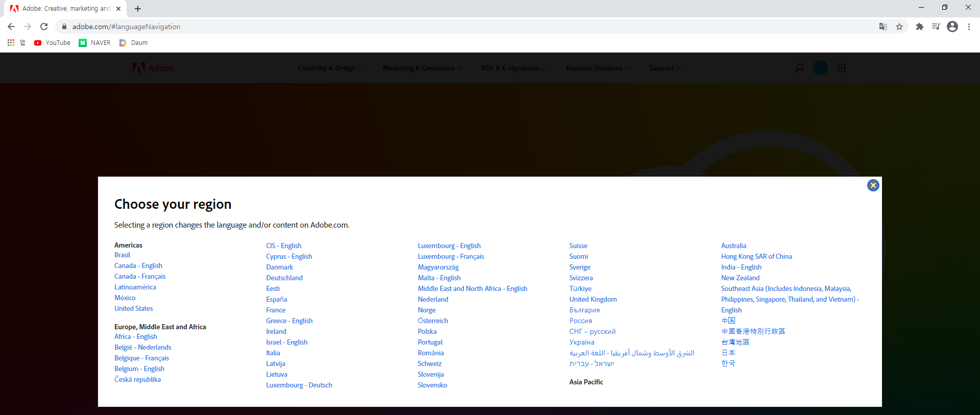
Task: Select United States region
Action: click(134, 309)
